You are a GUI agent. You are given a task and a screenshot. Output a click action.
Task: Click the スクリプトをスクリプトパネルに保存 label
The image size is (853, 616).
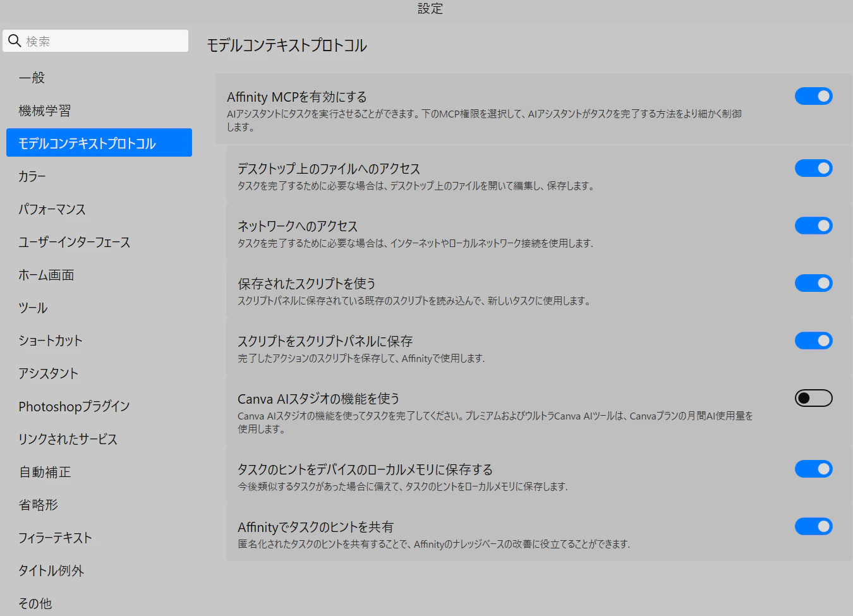(x=325, y=341)
